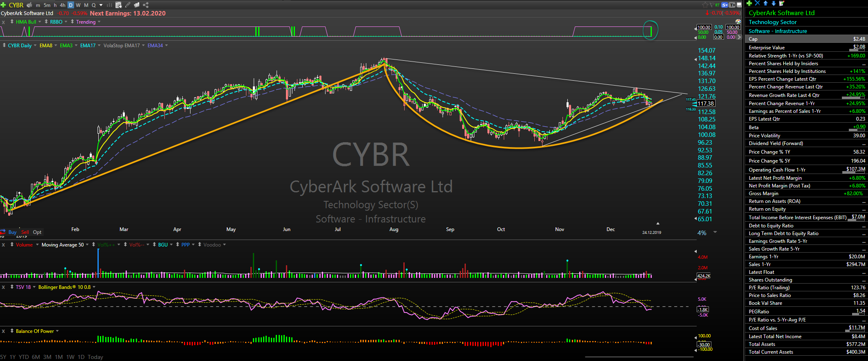Close the Balance Of Power pane with its x
Screen dimensions: 868x361
(x=3, y=331)
